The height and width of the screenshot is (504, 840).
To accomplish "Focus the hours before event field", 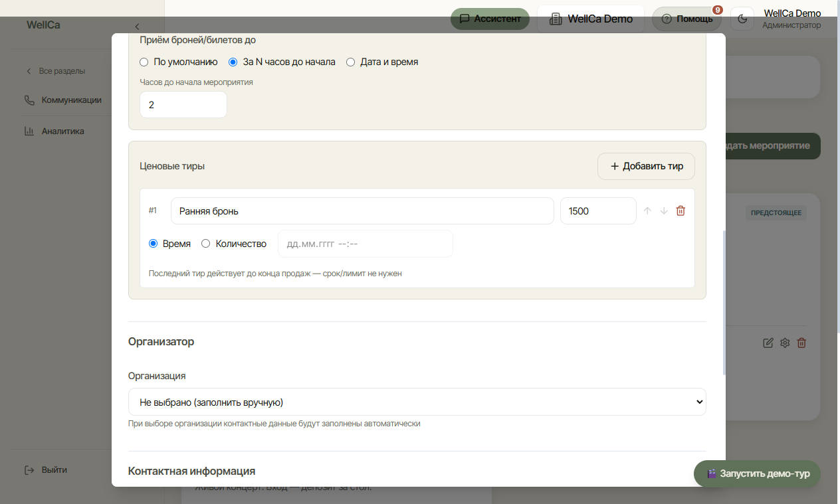I will pyautogui.click(x=183, y=105).
